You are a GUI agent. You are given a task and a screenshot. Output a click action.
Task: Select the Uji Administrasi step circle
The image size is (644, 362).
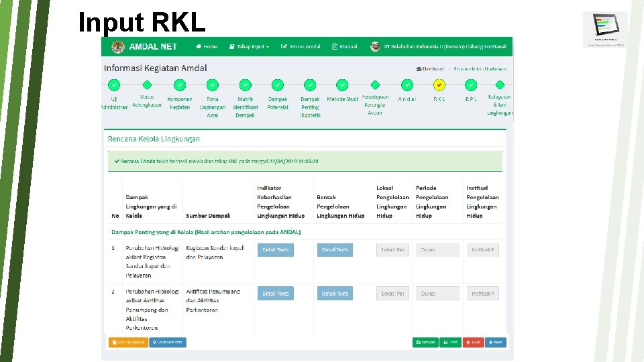(x=114, y=85)
